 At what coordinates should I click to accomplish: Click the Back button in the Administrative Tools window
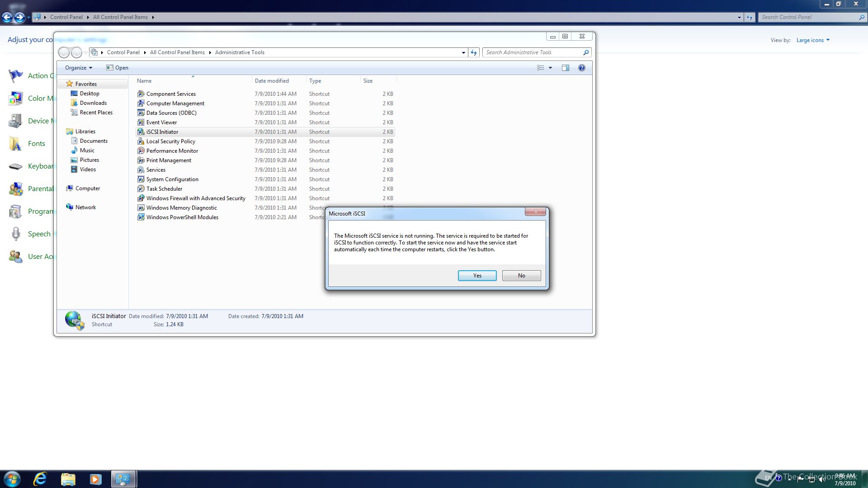point(64,52)
